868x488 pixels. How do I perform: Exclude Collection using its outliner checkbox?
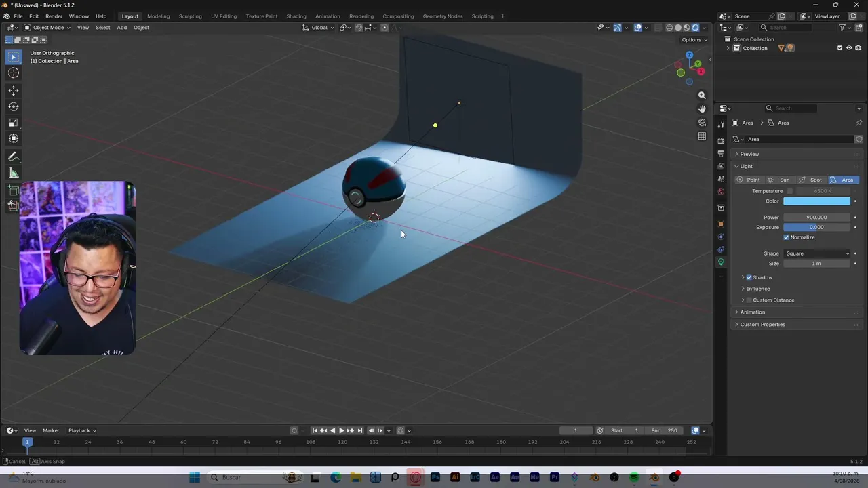coord(840,48)
